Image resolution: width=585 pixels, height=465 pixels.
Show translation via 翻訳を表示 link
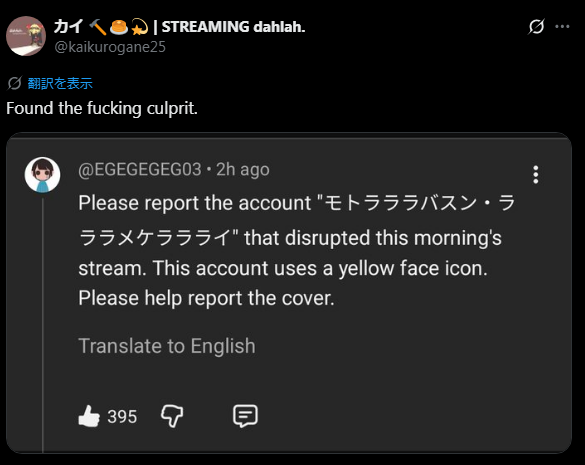(x=60, y=83)
